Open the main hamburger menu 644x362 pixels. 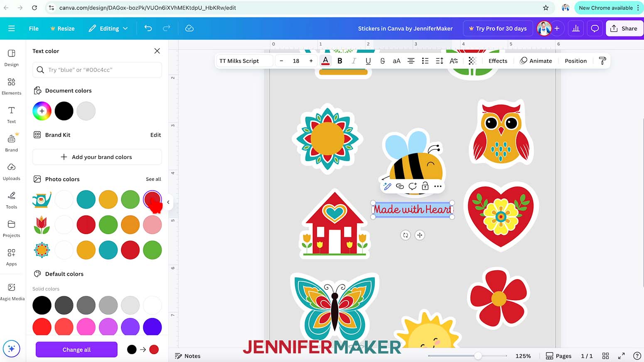pos(11,28)
